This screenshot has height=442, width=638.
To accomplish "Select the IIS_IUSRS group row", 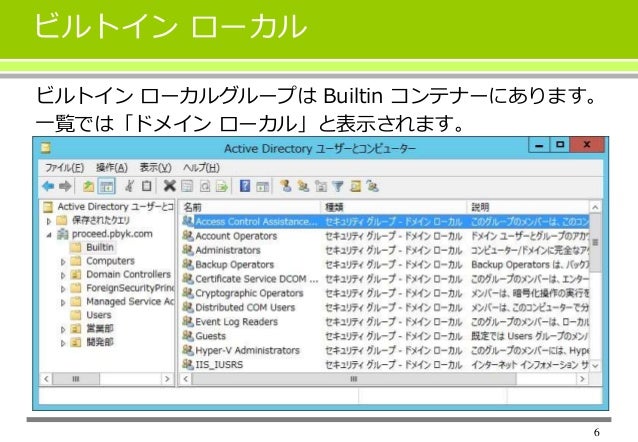I will point(385,364).
